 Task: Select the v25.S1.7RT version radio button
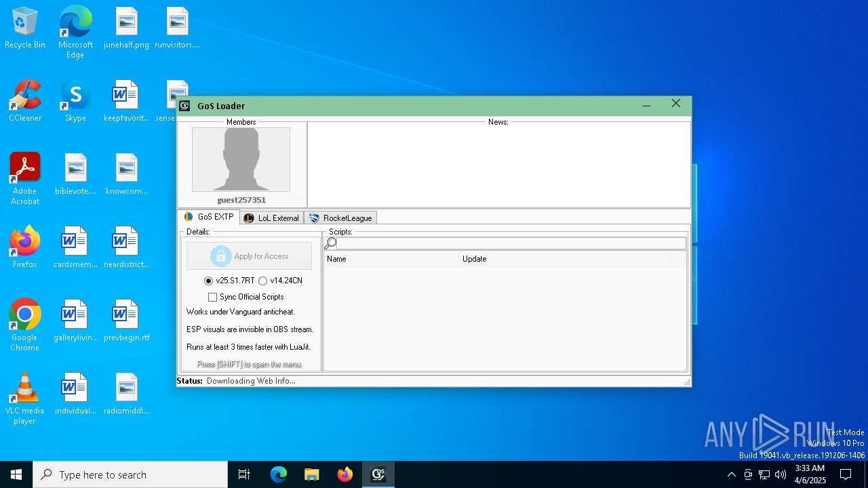click(209, 281)
